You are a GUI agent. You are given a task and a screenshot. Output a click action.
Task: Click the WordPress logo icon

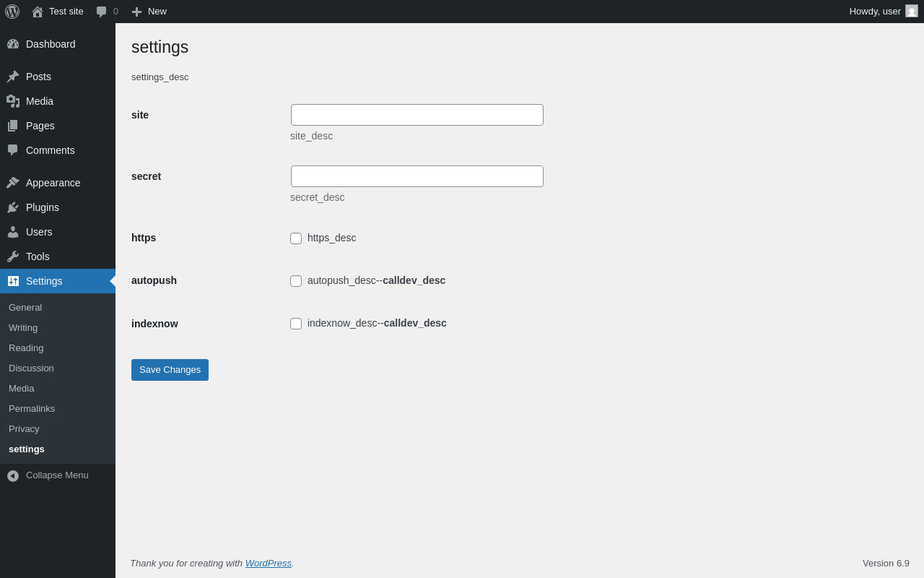point(12,12)
